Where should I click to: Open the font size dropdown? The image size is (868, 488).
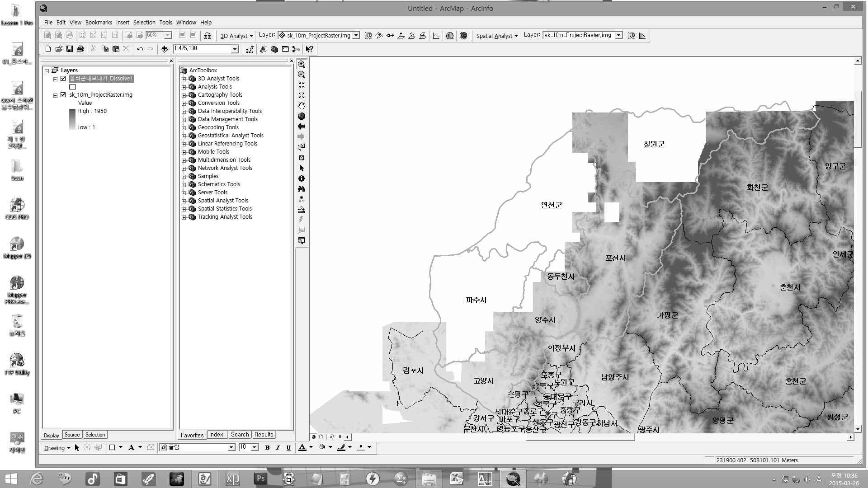255,447
